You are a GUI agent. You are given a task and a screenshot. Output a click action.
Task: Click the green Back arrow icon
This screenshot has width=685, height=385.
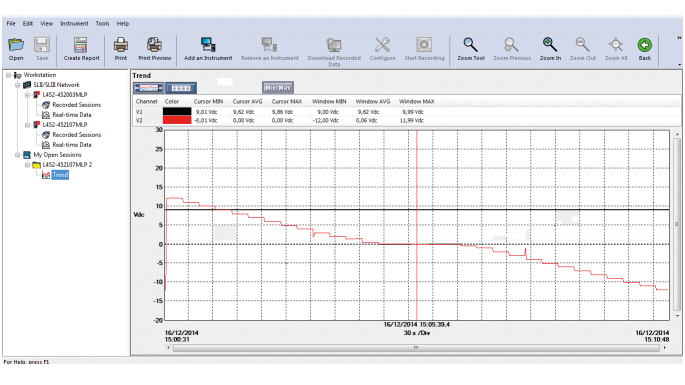point(645,45)
